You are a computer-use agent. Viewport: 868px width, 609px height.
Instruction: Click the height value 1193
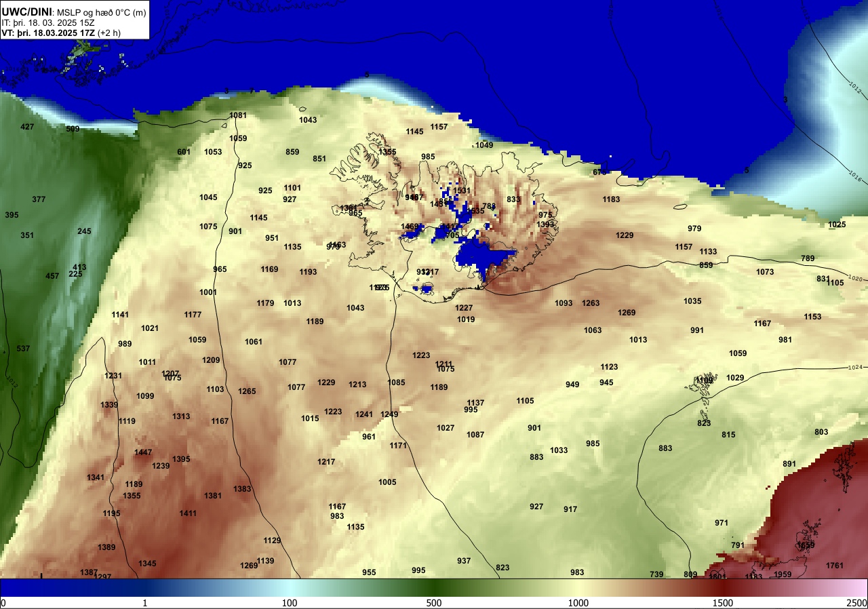pyautogui.click(x=308, y=272)
